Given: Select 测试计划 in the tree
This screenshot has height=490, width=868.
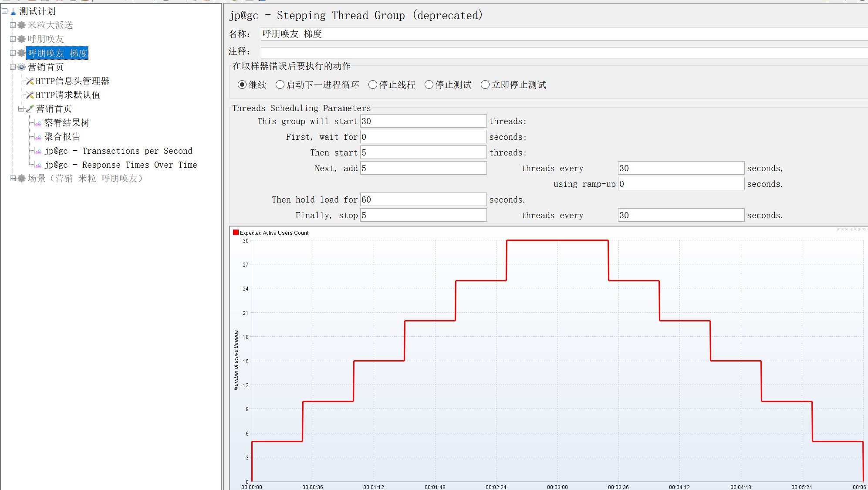Looking at the screenshot, I should point(37,11).
